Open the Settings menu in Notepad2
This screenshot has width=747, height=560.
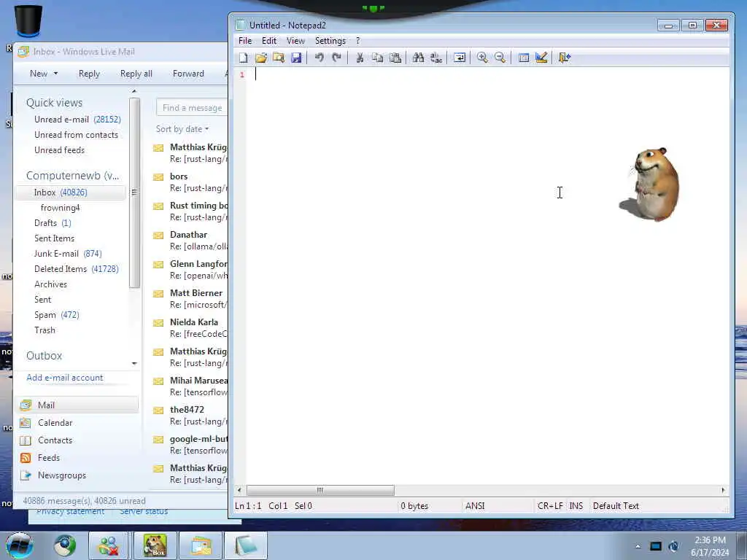coord(330,41)
